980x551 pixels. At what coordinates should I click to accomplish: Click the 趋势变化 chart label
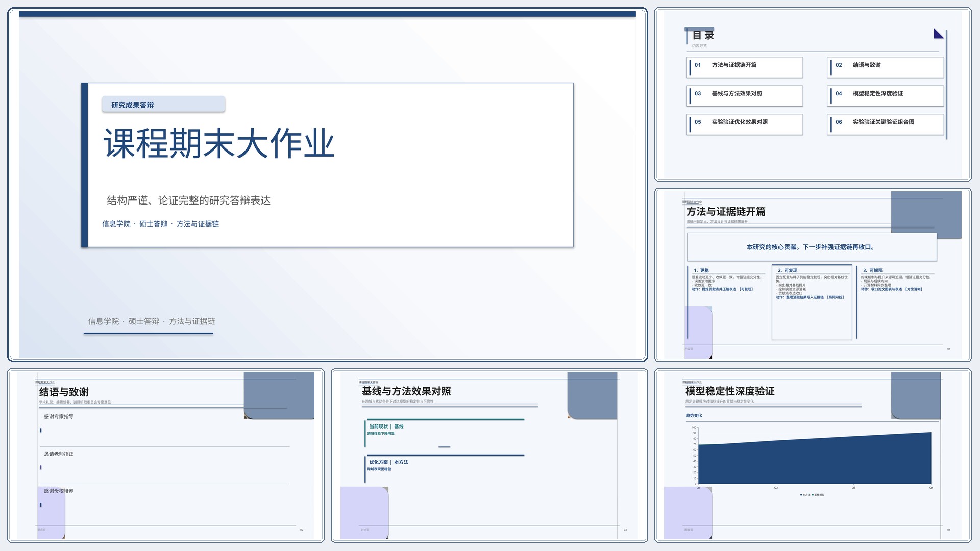pos(694,415)
